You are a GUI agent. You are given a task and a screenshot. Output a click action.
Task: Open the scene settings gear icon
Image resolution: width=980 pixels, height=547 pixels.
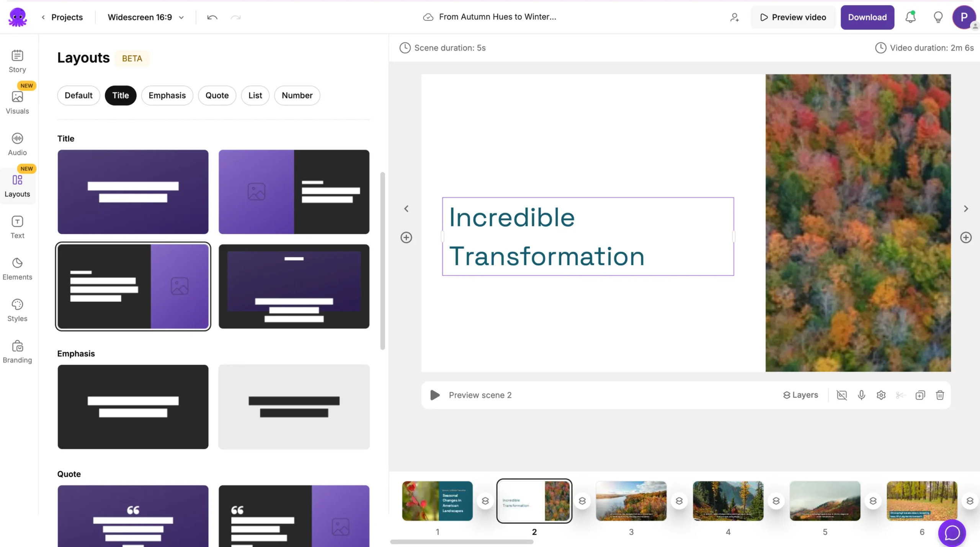click(x=881, y=395)
